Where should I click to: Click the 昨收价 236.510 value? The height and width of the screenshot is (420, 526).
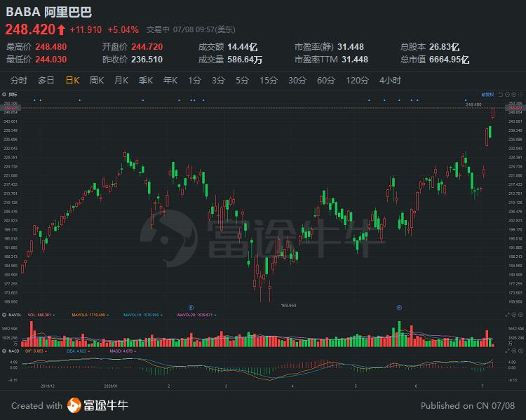tap(147, 60)
